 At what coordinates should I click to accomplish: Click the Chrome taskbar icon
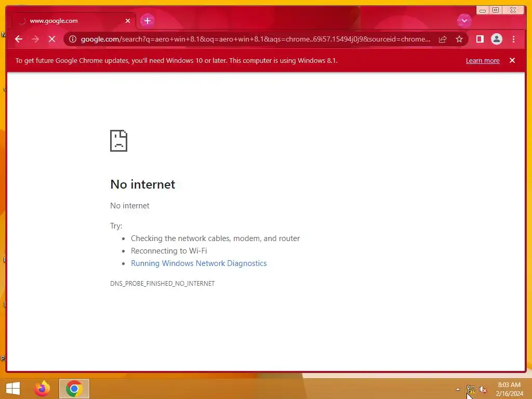pos(74,389)
